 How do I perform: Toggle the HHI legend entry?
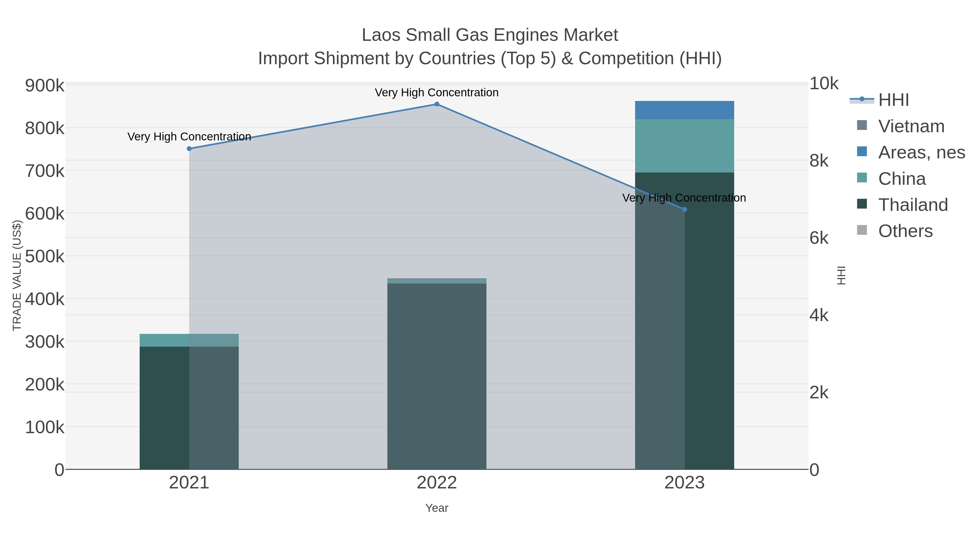(x=880, y=100)
